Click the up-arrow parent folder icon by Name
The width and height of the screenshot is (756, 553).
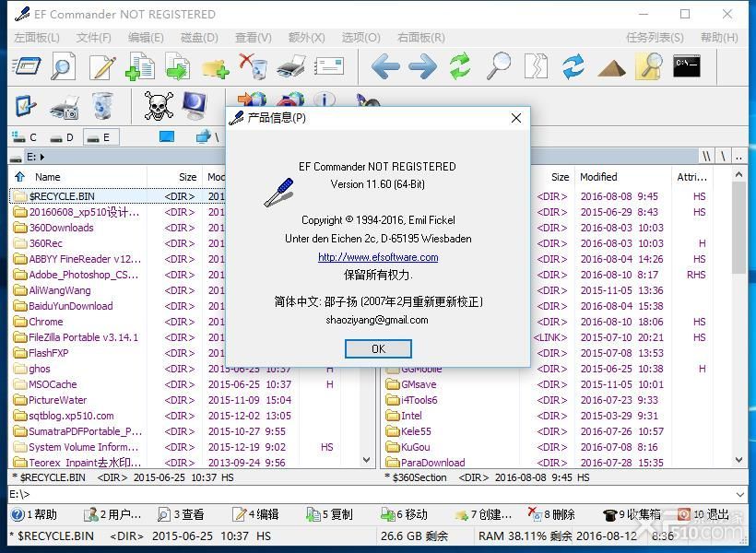[x=19, y=176]
